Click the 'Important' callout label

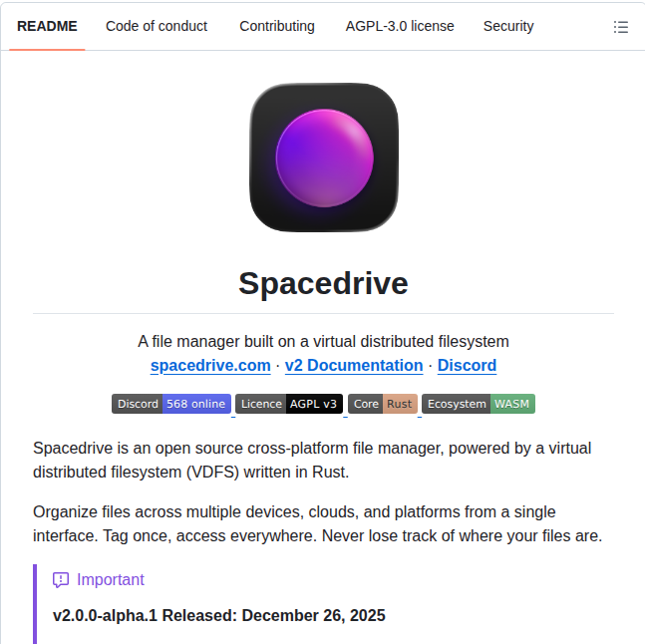(x=111, y=580)
